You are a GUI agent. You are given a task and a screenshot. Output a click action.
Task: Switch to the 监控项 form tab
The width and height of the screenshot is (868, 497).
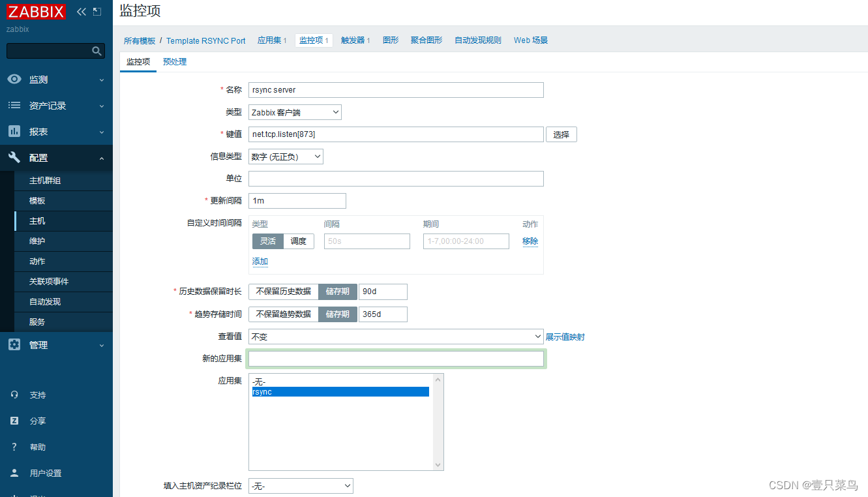(x=138, y=61)
